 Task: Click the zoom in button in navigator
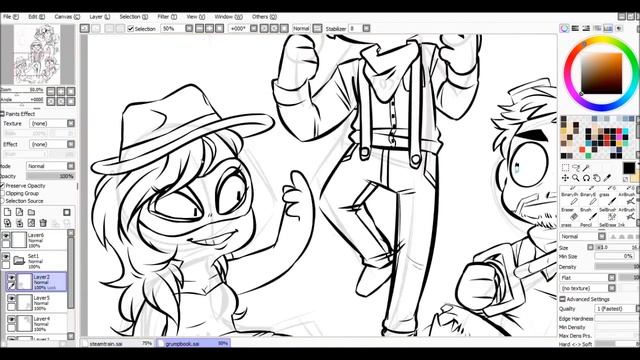(x=61, y=91)
